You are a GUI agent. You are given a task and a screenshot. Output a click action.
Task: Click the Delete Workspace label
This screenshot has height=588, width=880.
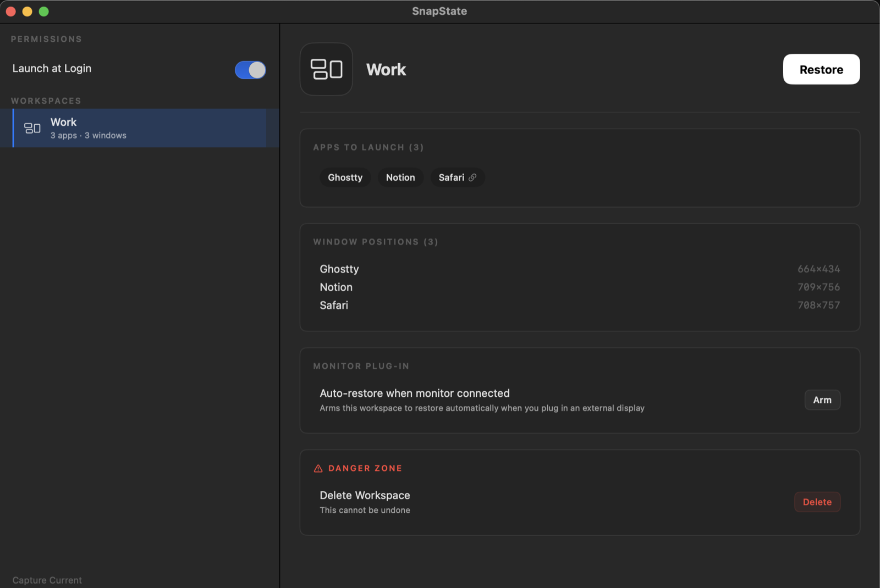(x=365, y=496)
